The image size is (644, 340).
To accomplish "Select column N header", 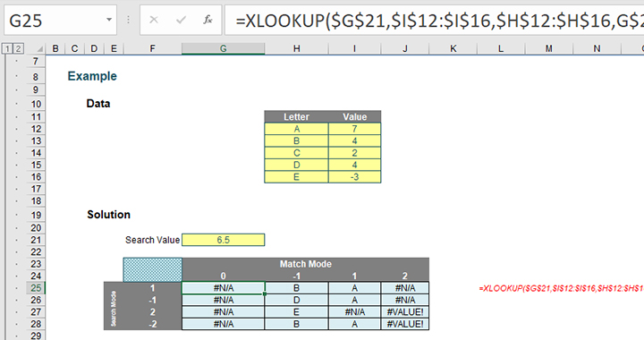I will (x=597, y=48).
